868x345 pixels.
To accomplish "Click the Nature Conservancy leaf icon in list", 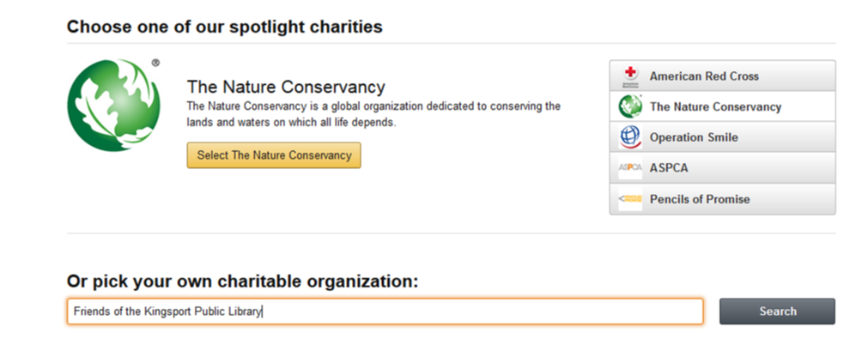I will coord(630,106).
